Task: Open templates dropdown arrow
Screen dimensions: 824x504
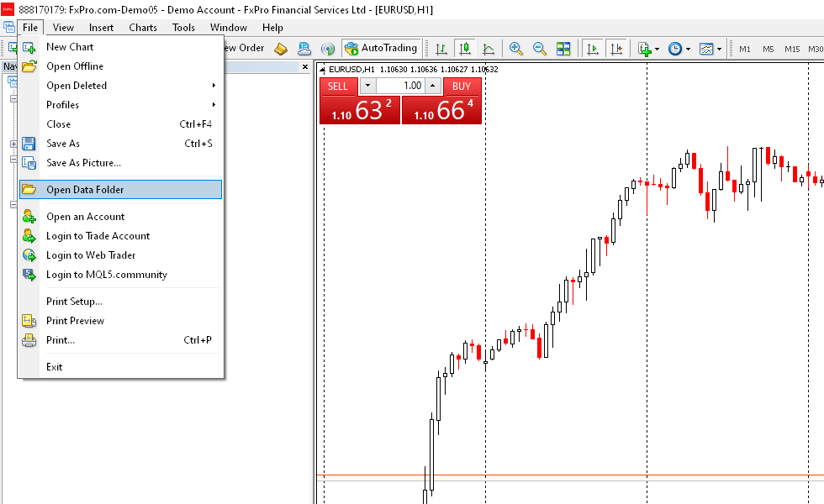Action: pyautogui.click(x=720, y=50)
